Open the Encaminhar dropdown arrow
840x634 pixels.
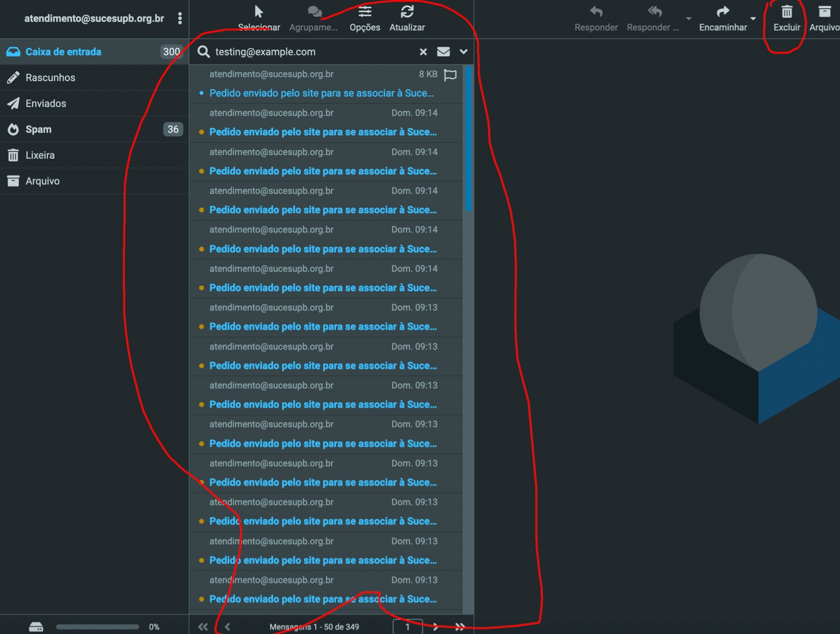[753, 19]
